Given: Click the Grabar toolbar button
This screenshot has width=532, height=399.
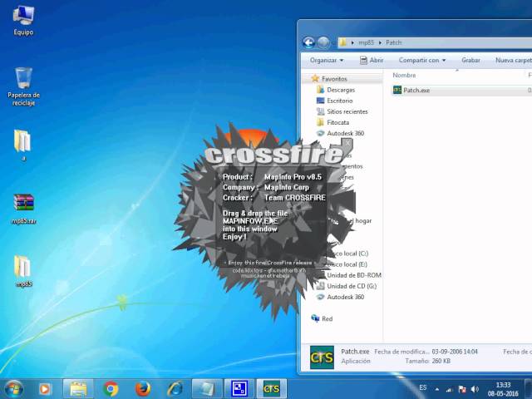Looking at the screenshot, I should click(x=470, y=61).
